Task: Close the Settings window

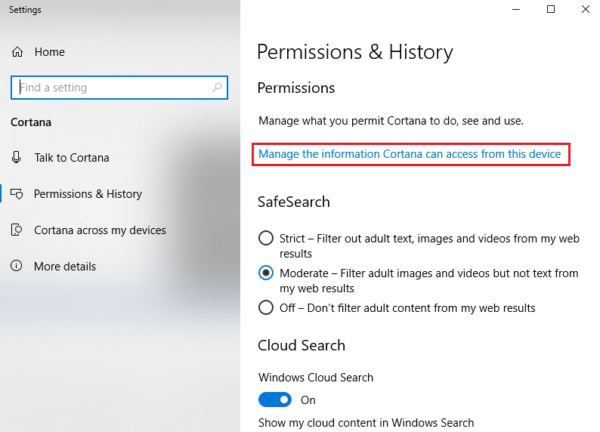Action: [585, 9]
